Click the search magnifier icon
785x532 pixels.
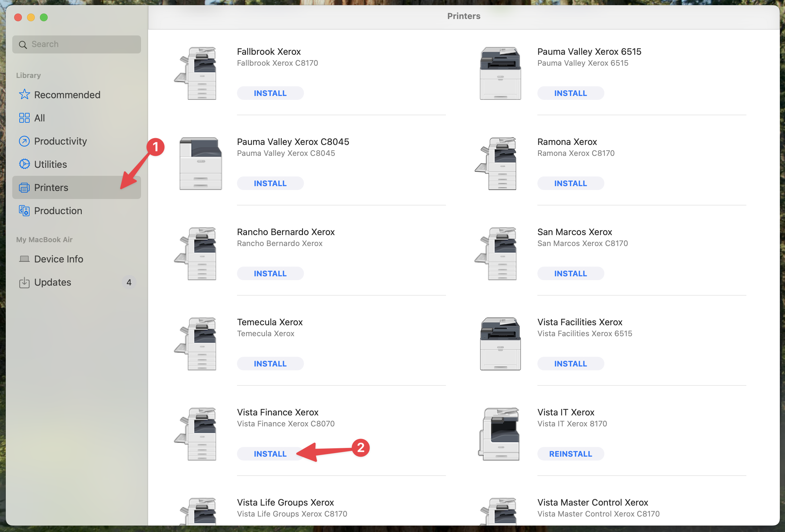23,44
